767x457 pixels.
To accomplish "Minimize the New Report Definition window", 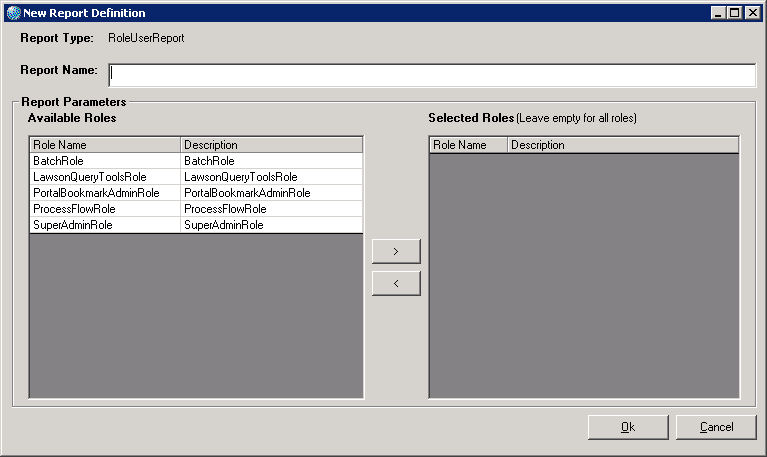I will [x=718, y=13].
